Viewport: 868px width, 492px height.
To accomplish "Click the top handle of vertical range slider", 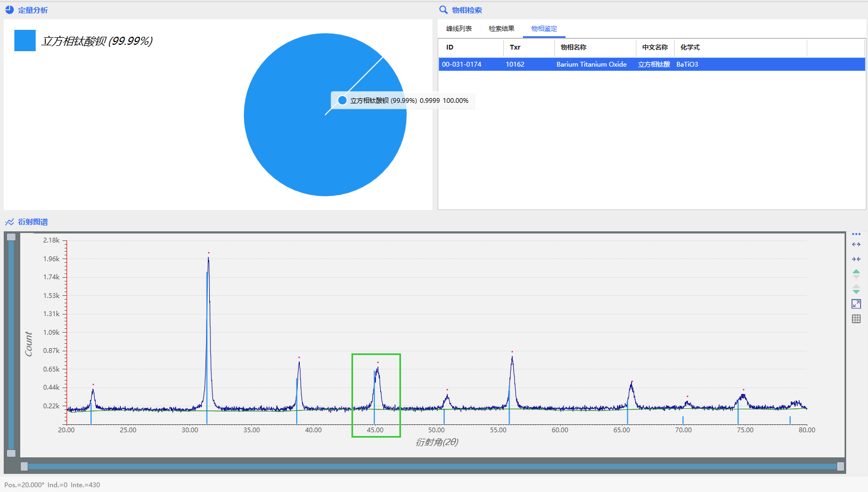I will click(11, 237).
